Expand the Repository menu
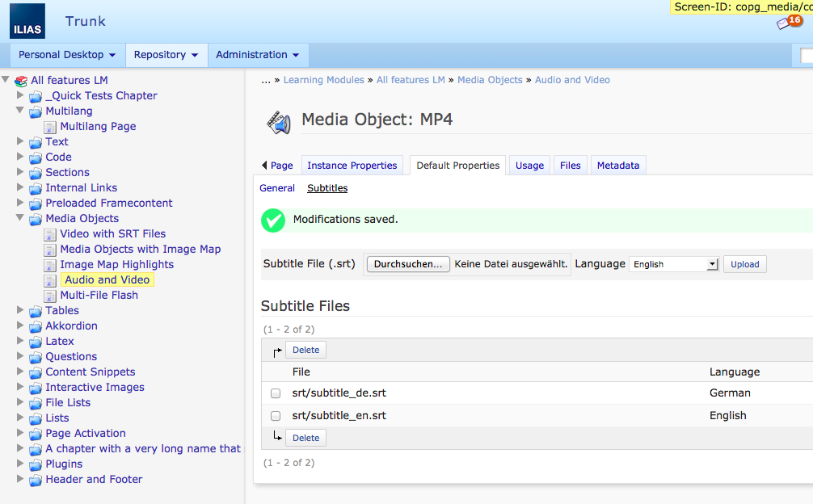This screenshot has height=504, width=813. [166, 55]
